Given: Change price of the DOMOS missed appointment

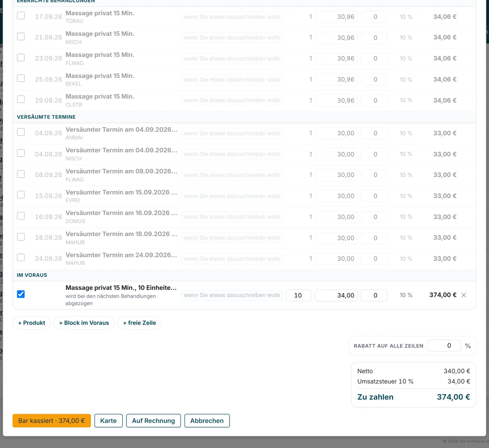Looking at the screenshot, I should coord(336,217).
